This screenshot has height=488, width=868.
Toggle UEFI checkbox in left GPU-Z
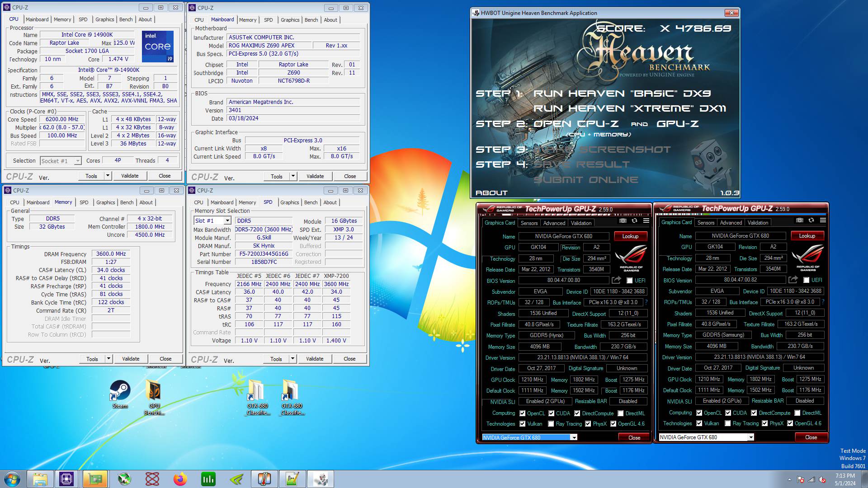[629, 281]
